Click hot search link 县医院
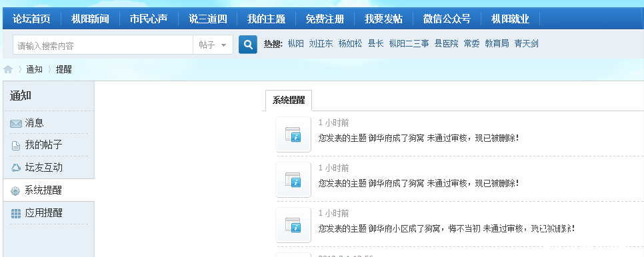The image size is (644, 257). 447,43
